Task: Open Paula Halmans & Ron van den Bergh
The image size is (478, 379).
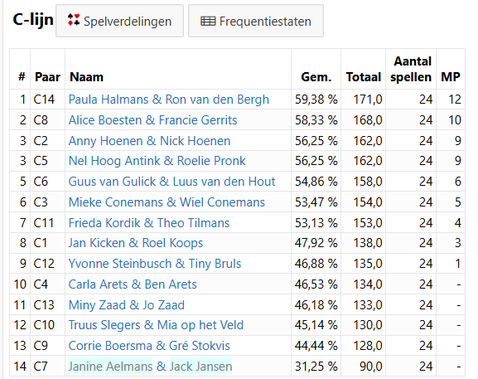Action: point(169,99)
